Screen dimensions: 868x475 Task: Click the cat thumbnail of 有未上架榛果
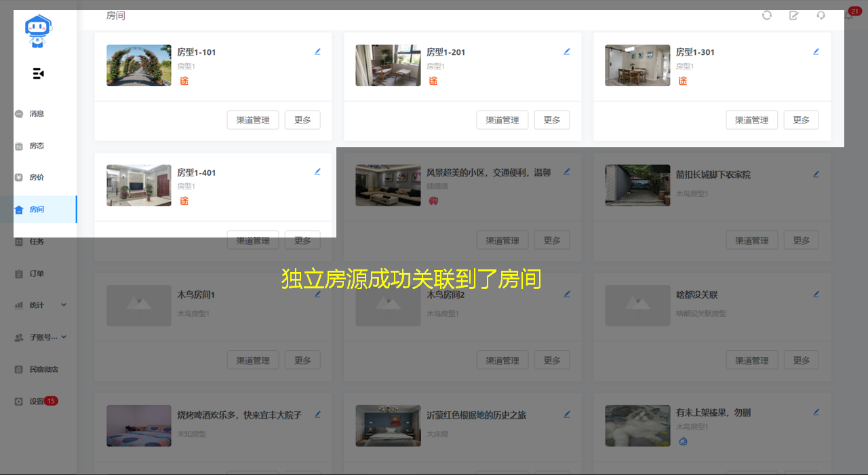point(638,425)
